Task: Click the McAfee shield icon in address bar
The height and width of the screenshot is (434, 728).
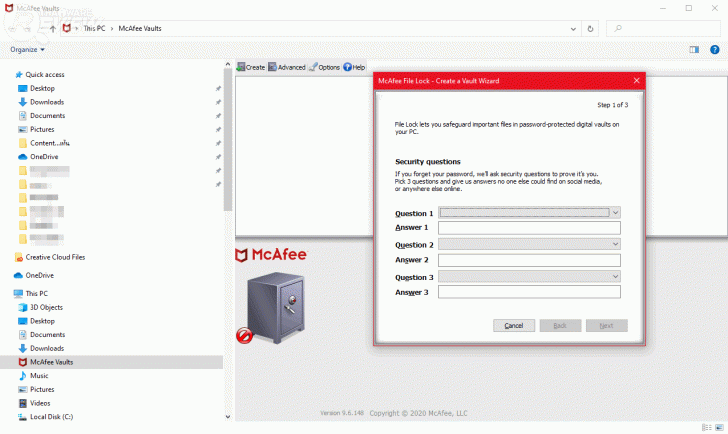Action: 66,28
